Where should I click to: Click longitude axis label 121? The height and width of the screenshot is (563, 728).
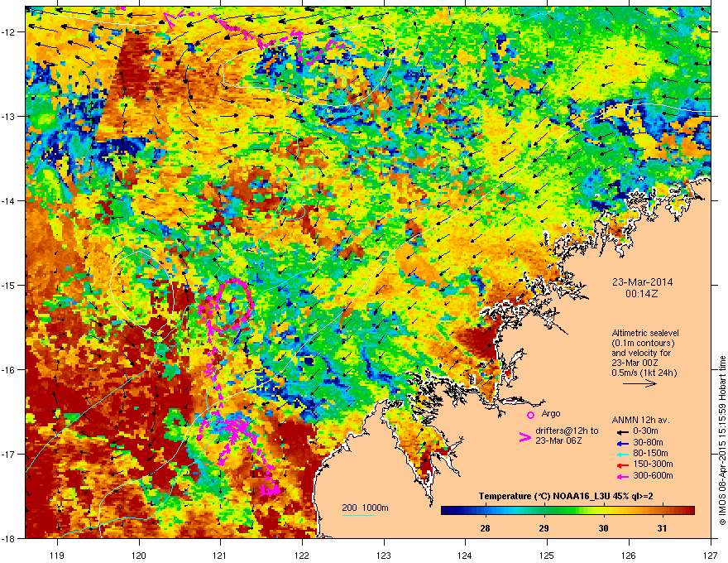pyautogui.click(x=220, y=555)
